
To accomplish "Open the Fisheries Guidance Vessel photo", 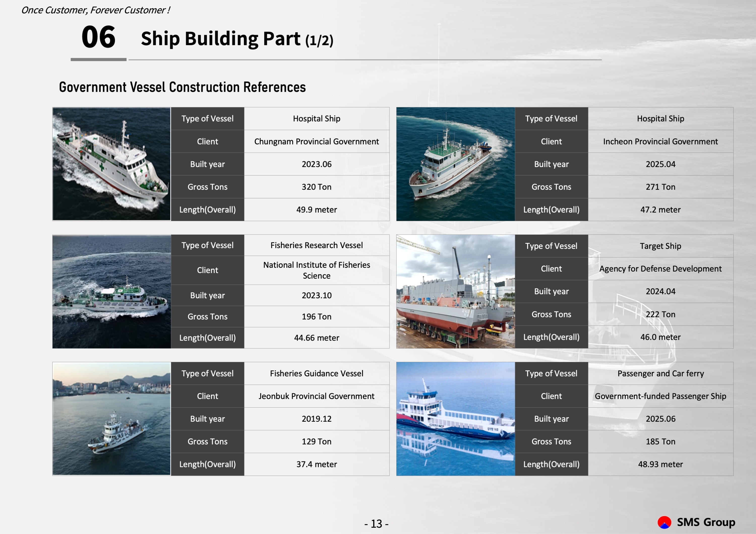I will [112, 419].
